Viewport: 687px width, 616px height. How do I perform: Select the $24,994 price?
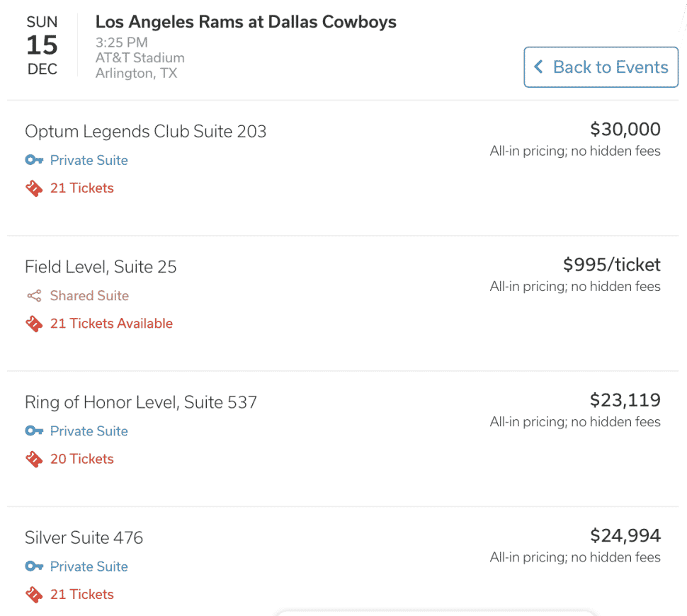[x=625, y=535]
